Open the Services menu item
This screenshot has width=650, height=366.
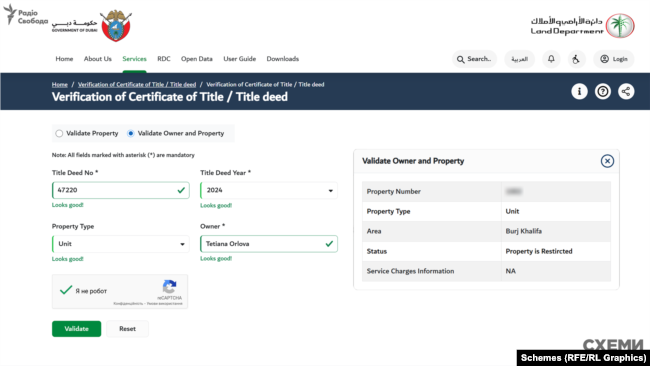tap(134, 59)
